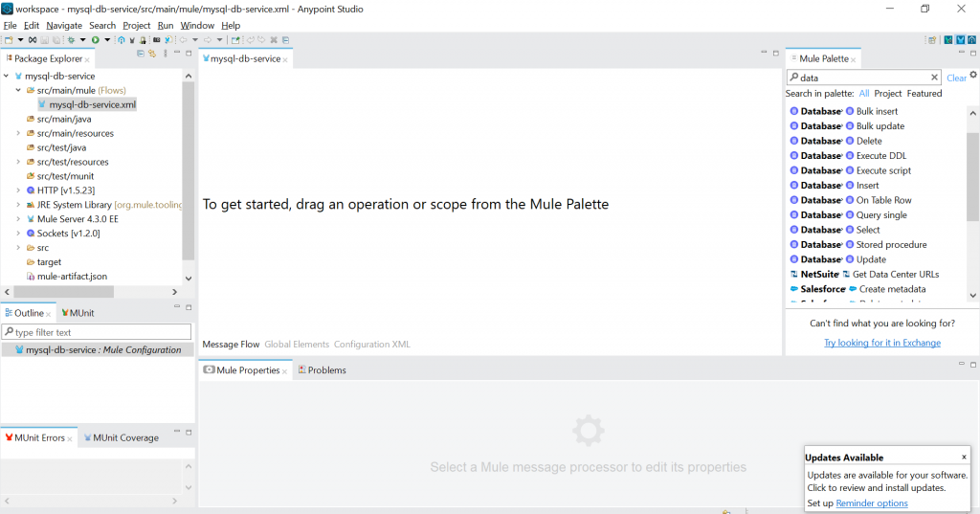This screenshot has height=514, width=980.
Task: Select the Database Stored procedure operation
Action: click(891, 245)
